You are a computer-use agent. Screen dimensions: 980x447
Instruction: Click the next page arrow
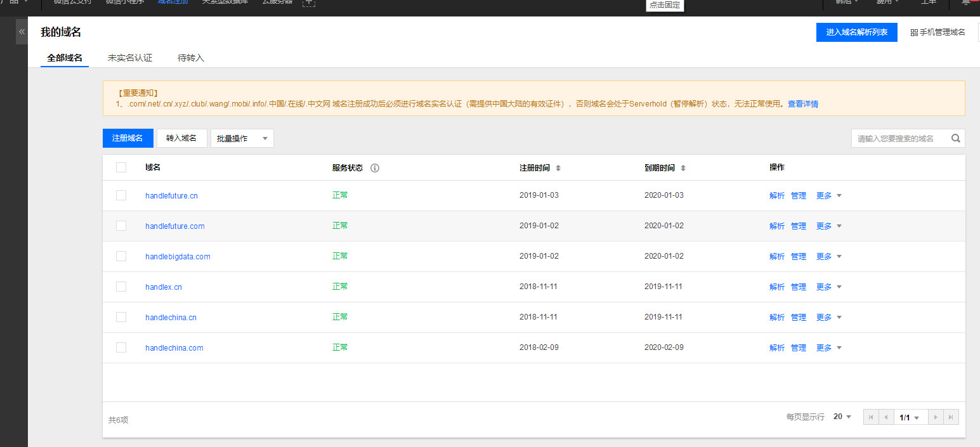[935, 417]
